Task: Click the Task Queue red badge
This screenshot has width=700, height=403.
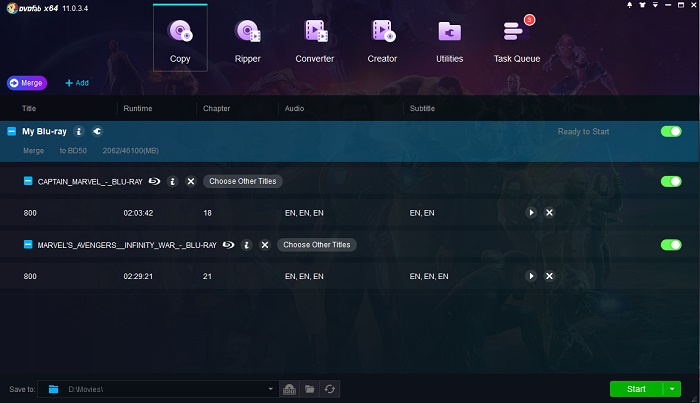Action: pos(529,20)
